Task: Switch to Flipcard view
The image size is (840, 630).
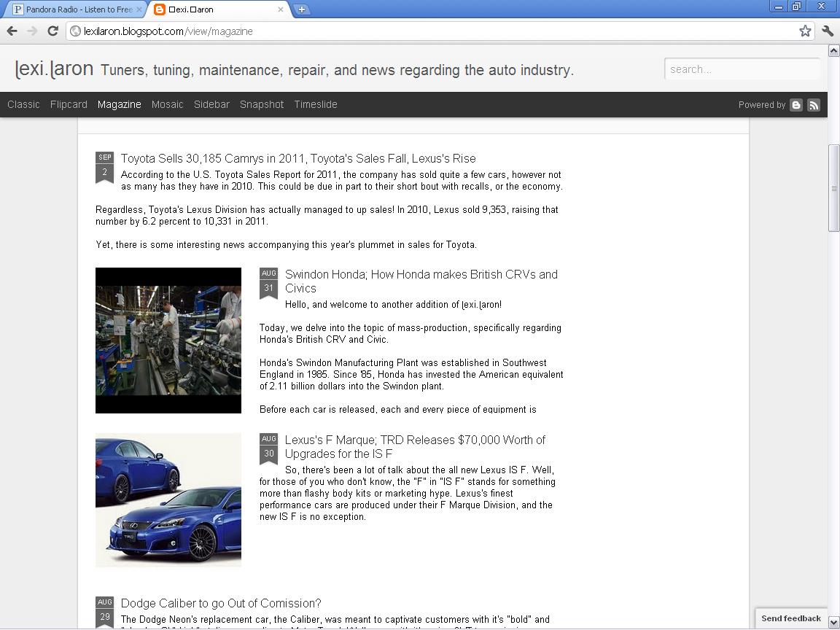Action: [69, 104]
